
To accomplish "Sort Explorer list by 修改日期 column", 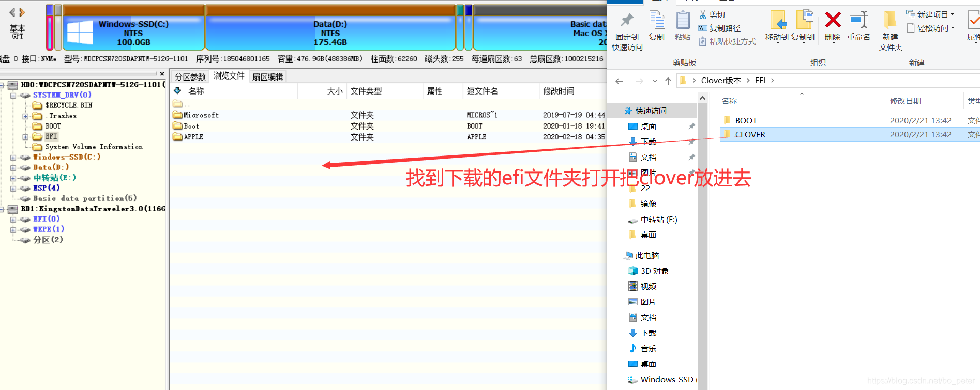I will pos(906,101).
